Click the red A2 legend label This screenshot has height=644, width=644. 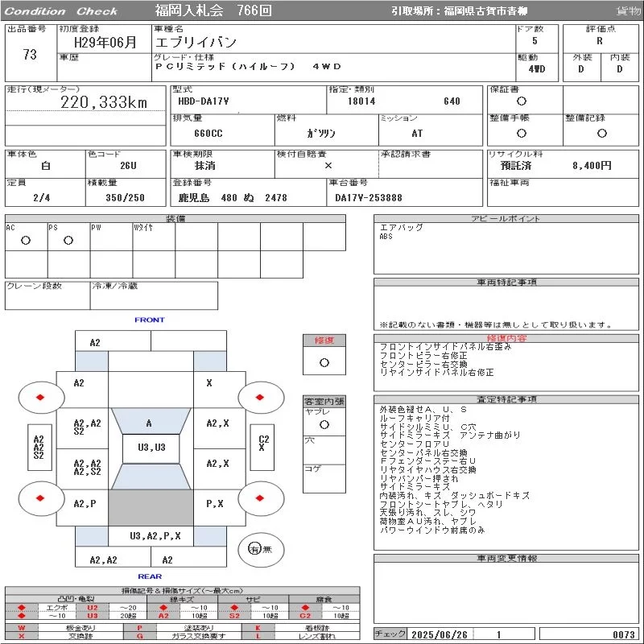[163, 615]
